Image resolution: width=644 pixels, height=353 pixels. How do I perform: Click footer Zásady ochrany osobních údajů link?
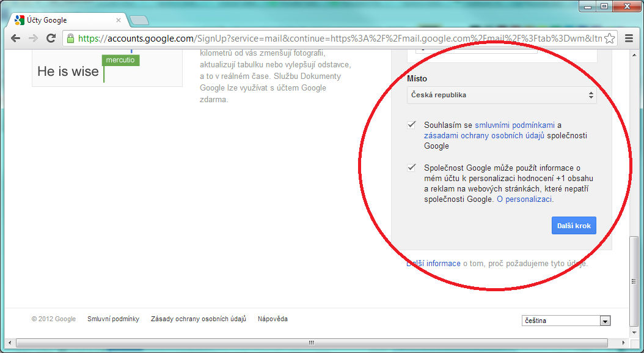pyautogui.click(x=199, y=319)
